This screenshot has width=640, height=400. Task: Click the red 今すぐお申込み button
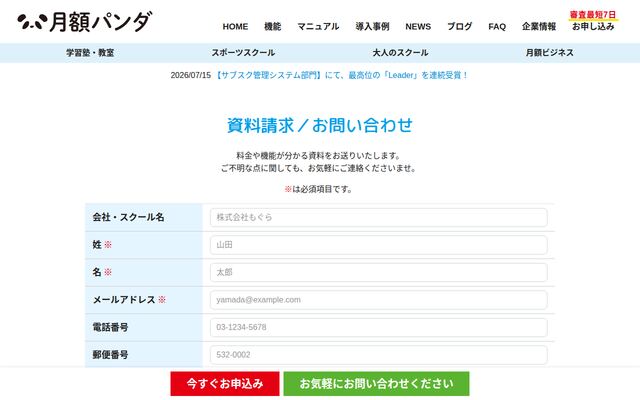(225, 384)
